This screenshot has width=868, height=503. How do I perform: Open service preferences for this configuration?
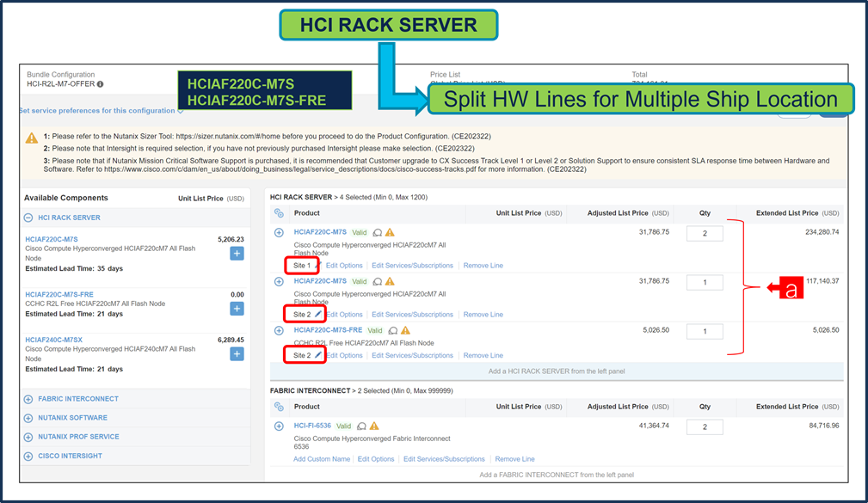(102, 111)
